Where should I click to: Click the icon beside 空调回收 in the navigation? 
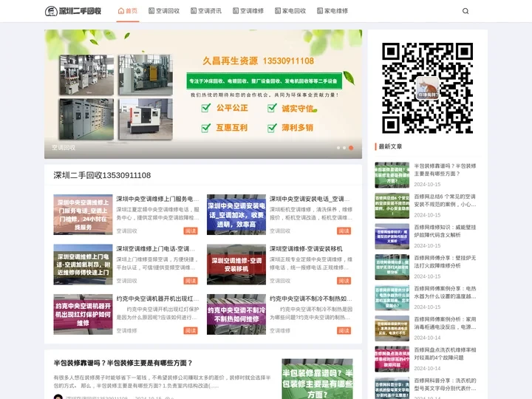pyautogui.click(x=151, y=11)
